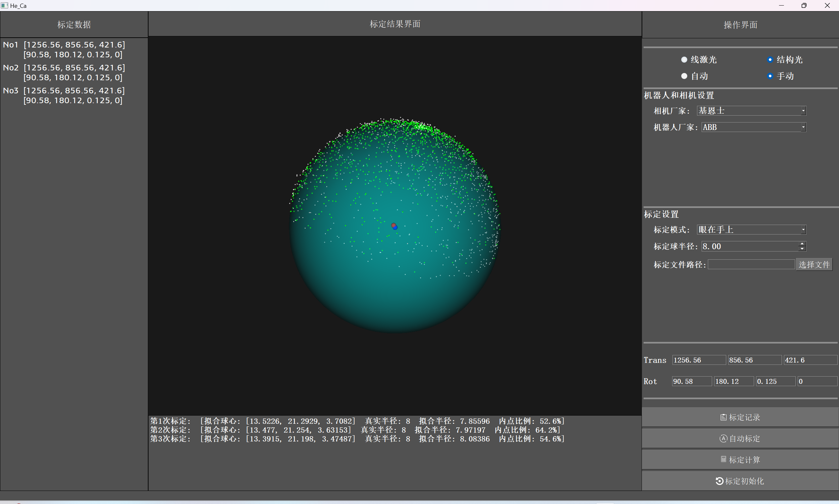Reset with 标定初始化 button
This screenshot has height=504, width=839.
pos(740,481)
